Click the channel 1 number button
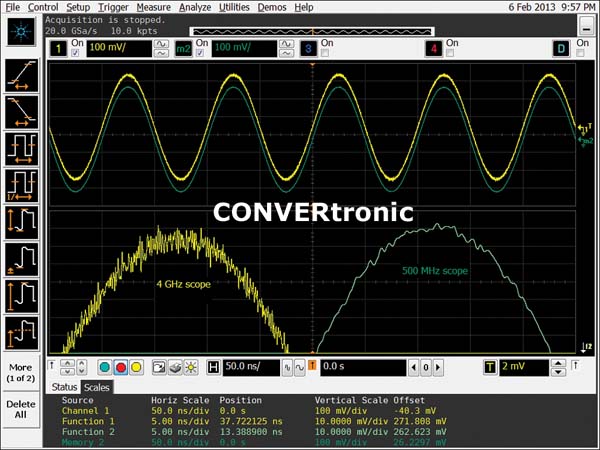 [x=60, y=48]
